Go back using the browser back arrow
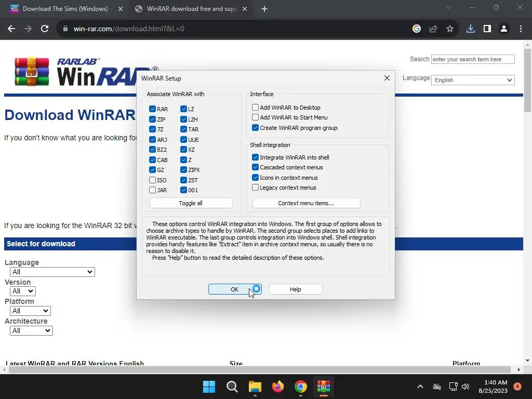The height and width of the screenshot is (399, 532). coord(11,29)
